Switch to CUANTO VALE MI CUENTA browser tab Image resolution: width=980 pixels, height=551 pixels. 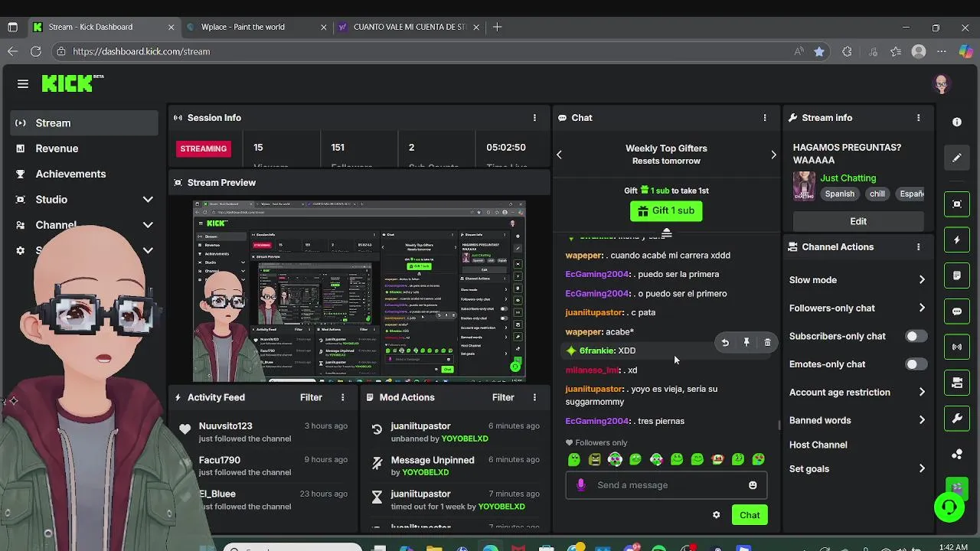click(410, 27)
